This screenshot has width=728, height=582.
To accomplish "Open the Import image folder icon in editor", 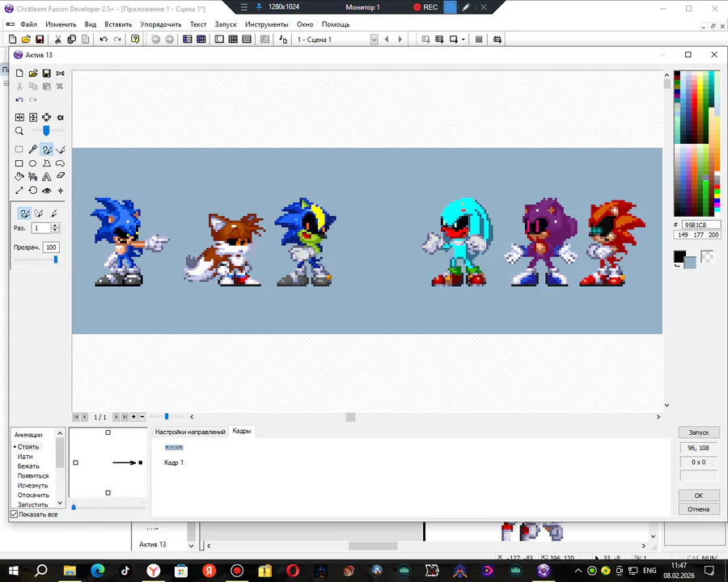I will click(33, 74).
